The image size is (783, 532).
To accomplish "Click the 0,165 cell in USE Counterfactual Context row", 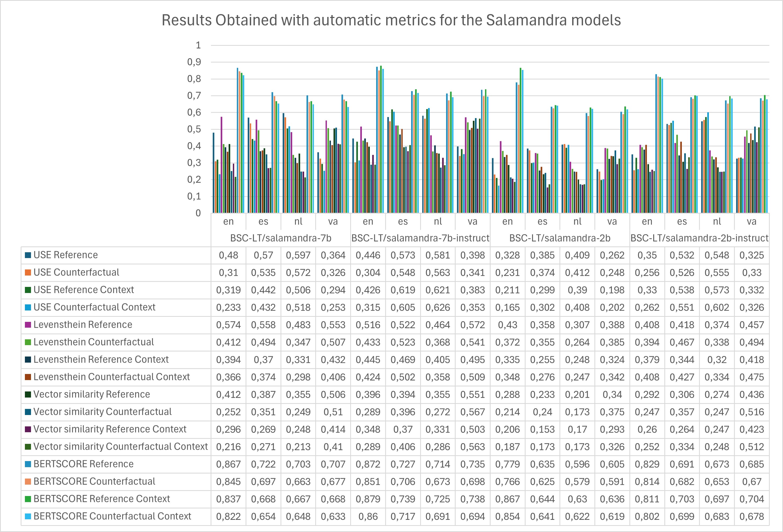I will click(x=508, y=307).
